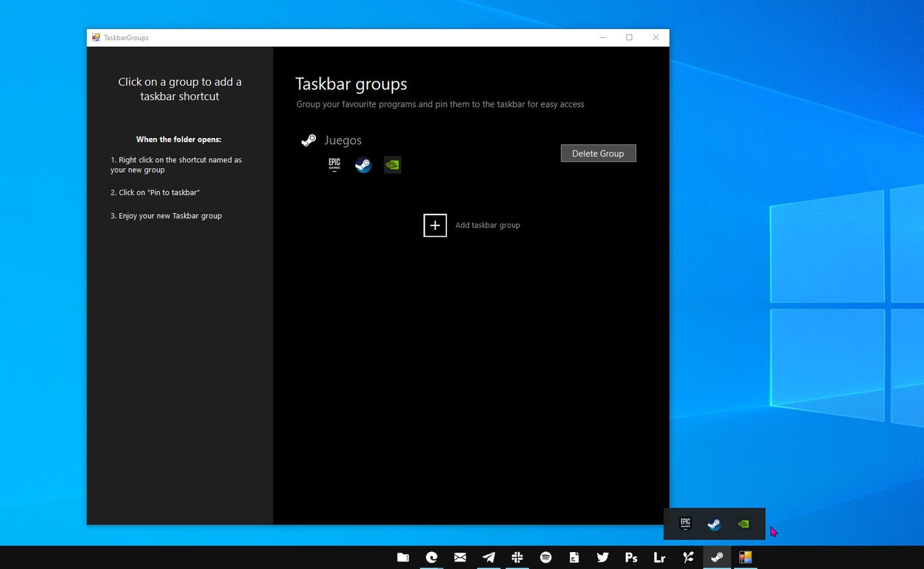Screen dimensions: 924x569
Task: Click the TaskbarGroups app icon in taskbar
Action: 745,557
